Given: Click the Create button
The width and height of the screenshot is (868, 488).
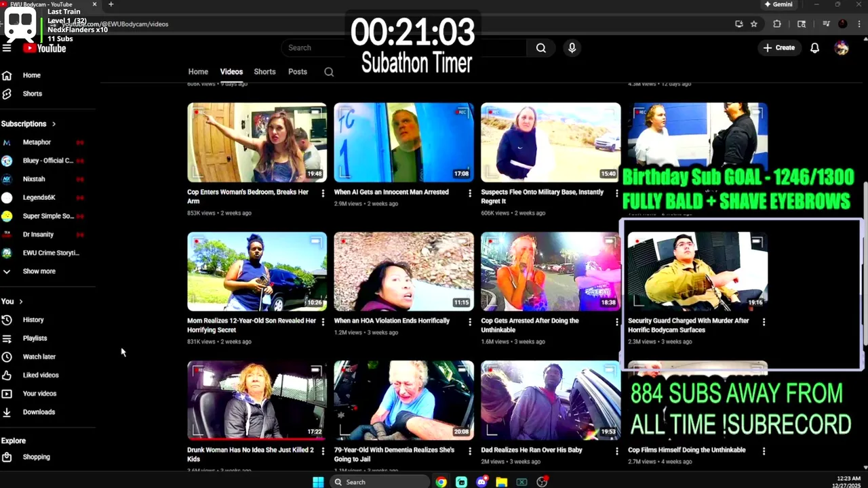Looking at the screenshot, I should pyautogui.click(x=778, y=48).
